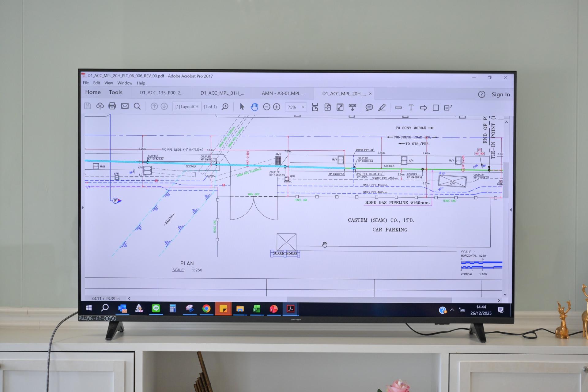Switch to the AMN - A3-01.MPL tab
This screenshot has width=588, height=392.
[283, 93]
